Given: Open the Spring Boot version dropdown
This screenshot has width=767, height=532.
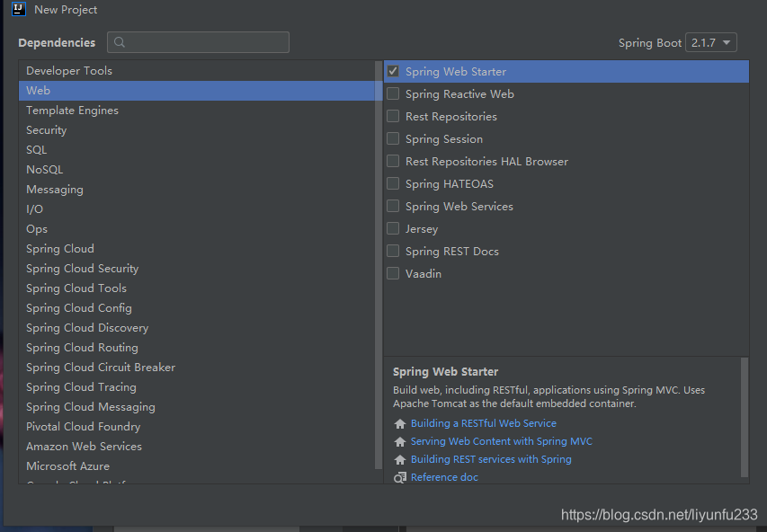Looking at the screenshot, I should pyautogui.click(x=710, y=42).
